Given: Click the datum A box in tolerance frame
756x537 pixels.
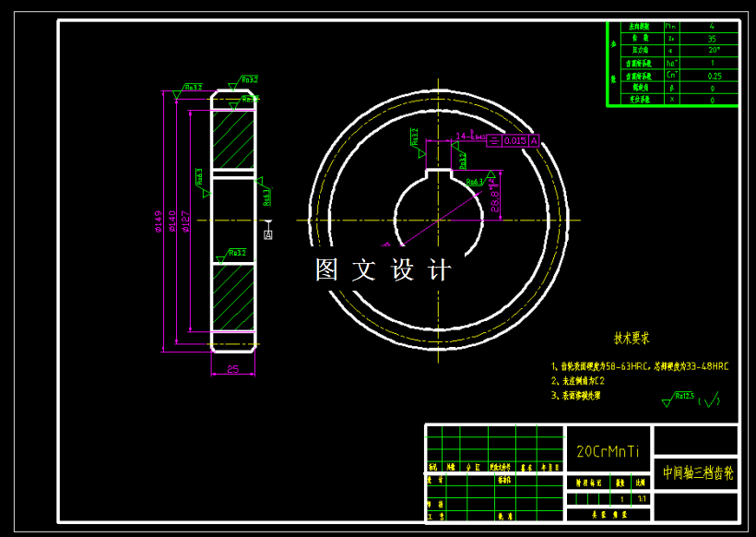Looking at the screenshot, I should (x=534, y=141).
